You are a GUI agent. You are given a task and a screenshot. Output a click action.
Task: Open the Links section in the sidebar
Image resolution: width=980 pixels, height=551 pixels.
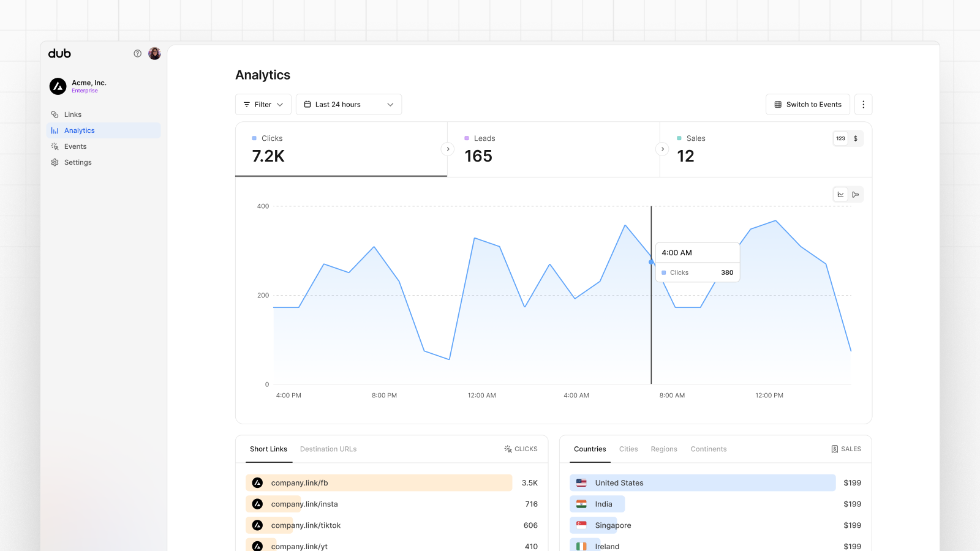[73, 114]
